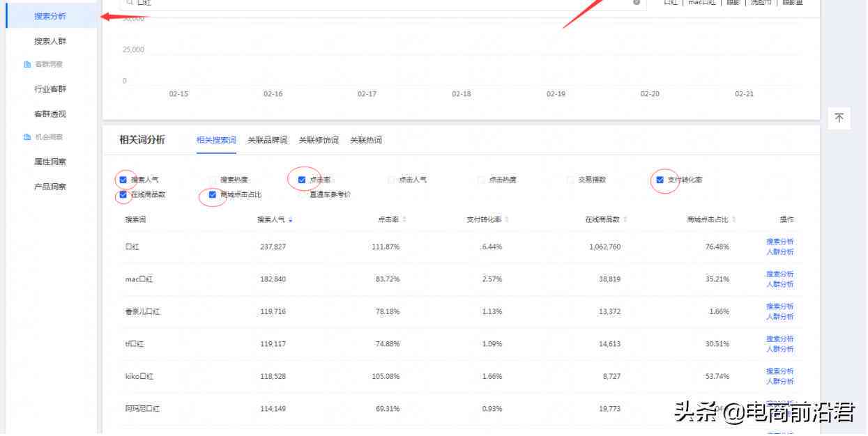
Task: Sort by 支付转化率 column arrows
Action: [507, 220]
